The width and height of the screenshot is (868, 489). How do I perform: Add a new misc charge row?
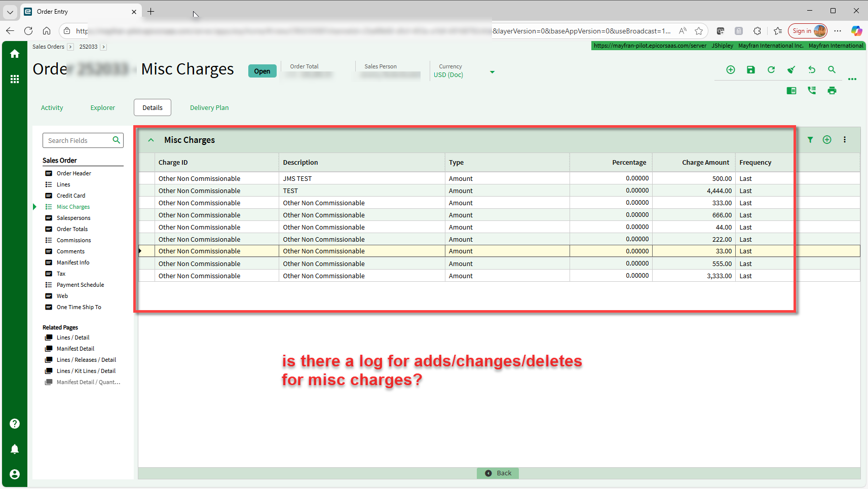827,140
